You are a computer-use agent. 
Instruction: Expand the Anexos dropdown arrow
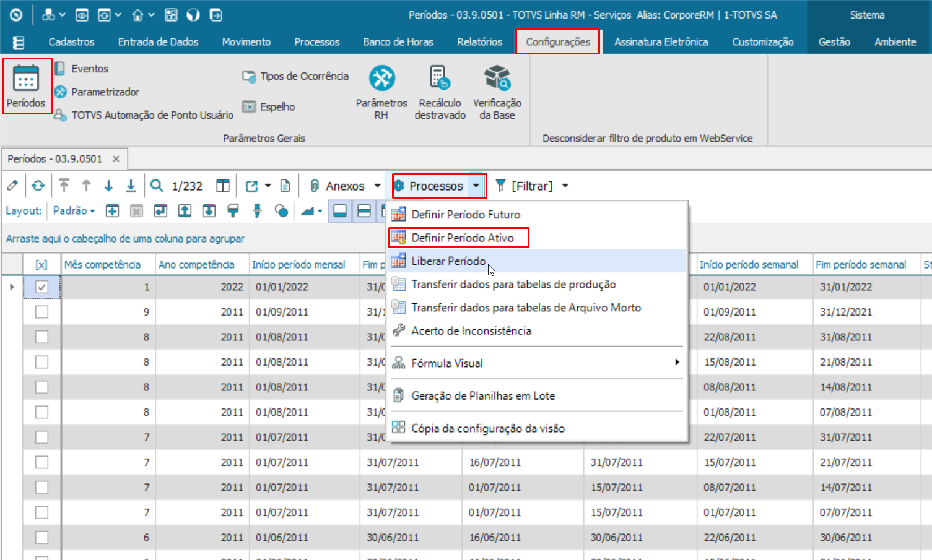(377, 186)
